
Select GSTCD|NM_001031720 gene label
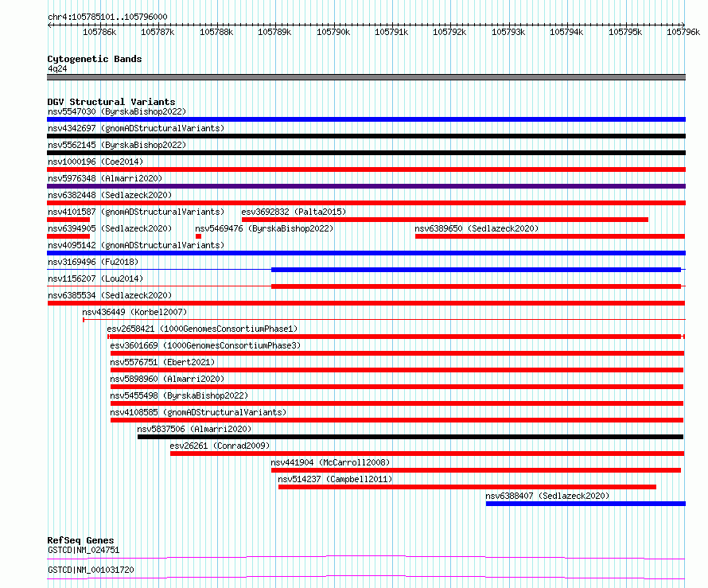tap(91, 570)
